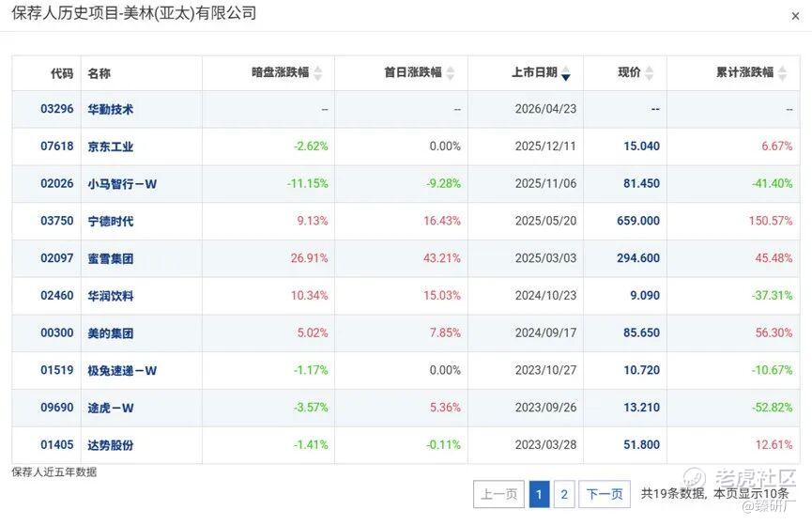Viewport: 812px width, 525px height.
Task: Click stock code 02097
Action: point(57,258)
